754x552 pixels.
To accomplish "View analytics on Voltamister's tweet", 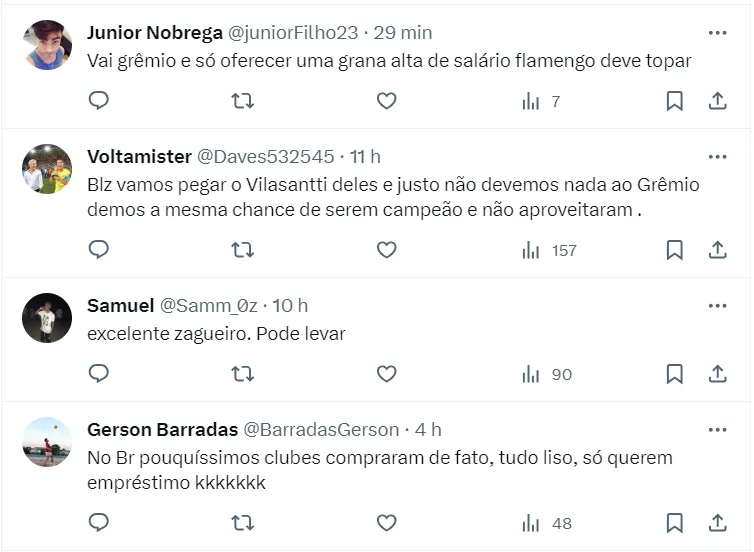I will [548, 250].
